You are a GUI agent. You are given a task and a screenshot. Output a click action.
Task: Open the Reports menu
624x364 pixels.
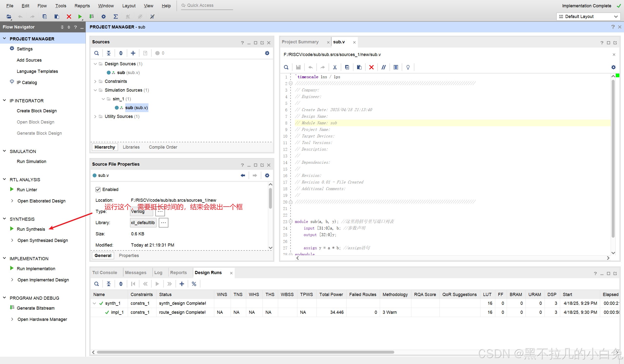(x=82, y=6)
